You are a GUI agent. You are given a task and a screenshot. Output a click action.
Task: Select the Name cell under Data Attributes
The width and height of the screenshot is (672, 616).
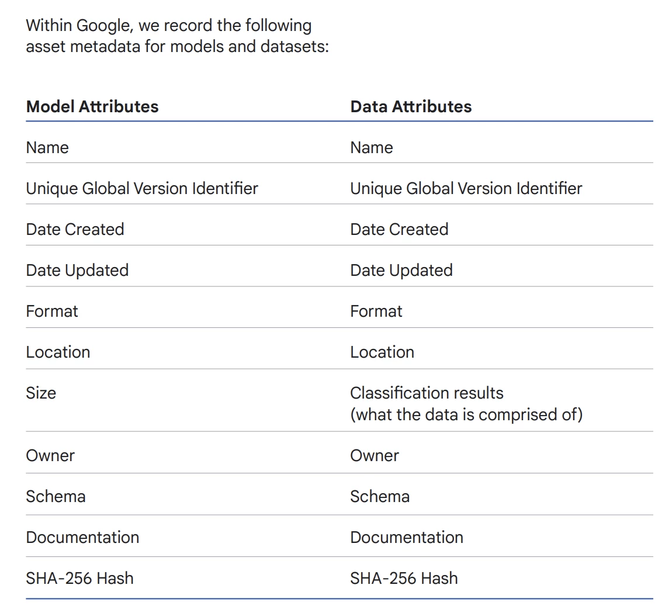[x=371, y=147]
